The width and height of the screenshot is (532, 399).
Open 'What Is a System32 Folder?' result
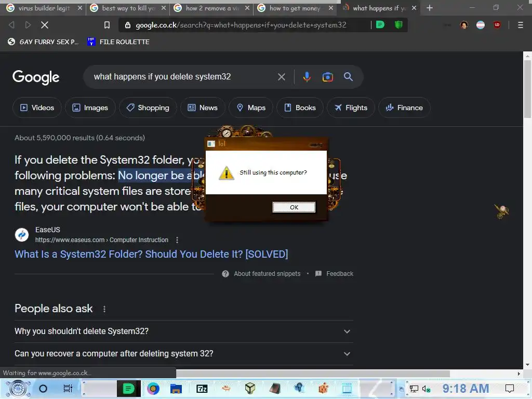click(151, 254)
